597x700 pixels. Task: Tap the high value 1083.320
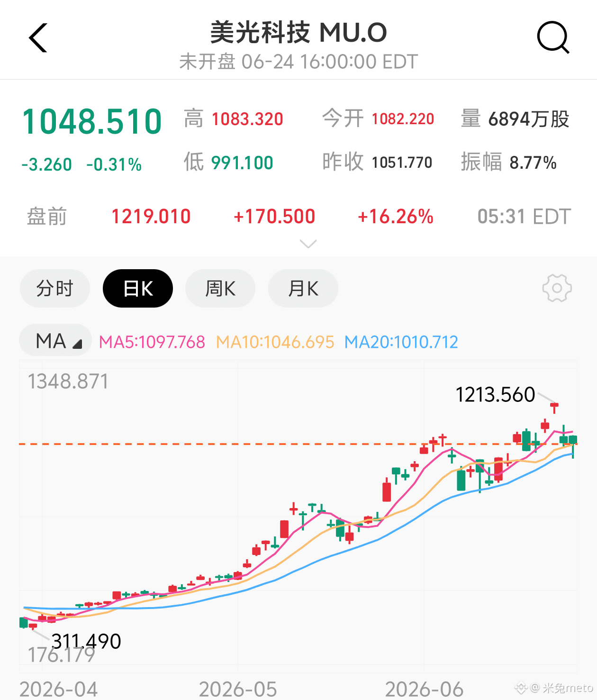coord(247,119)
